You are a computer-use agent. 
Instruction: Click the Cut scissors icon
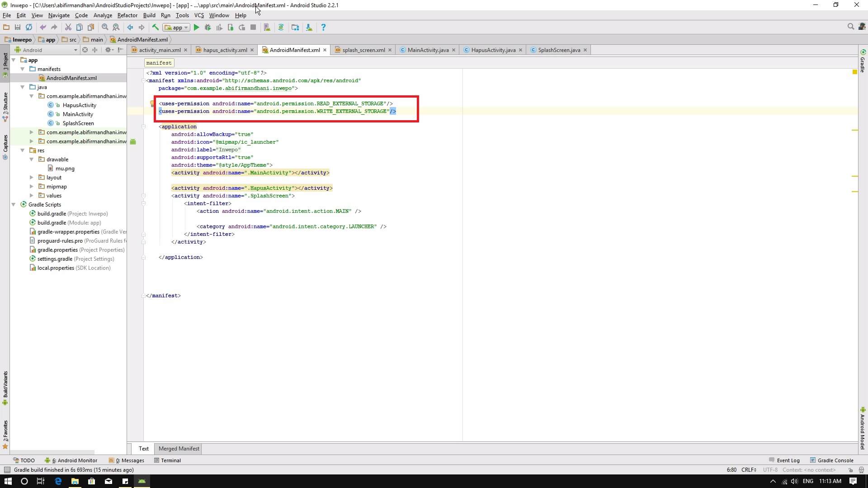click(68, 28)
